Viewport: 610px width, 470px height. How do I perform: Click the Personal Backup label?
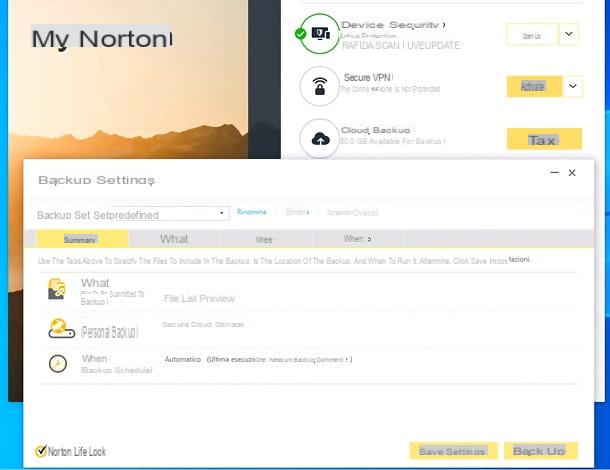click(x=109, y=332)
